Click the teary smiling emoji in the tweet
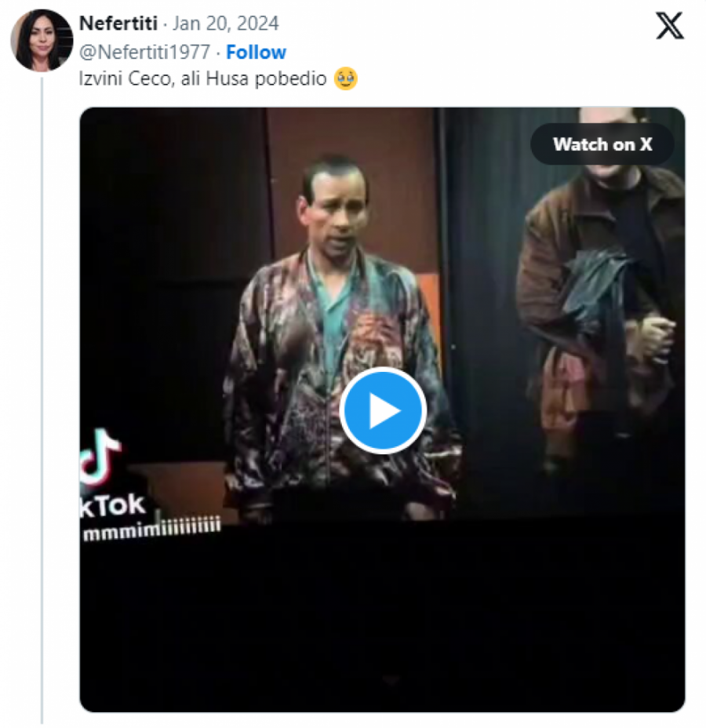 [x=345, y=78]
